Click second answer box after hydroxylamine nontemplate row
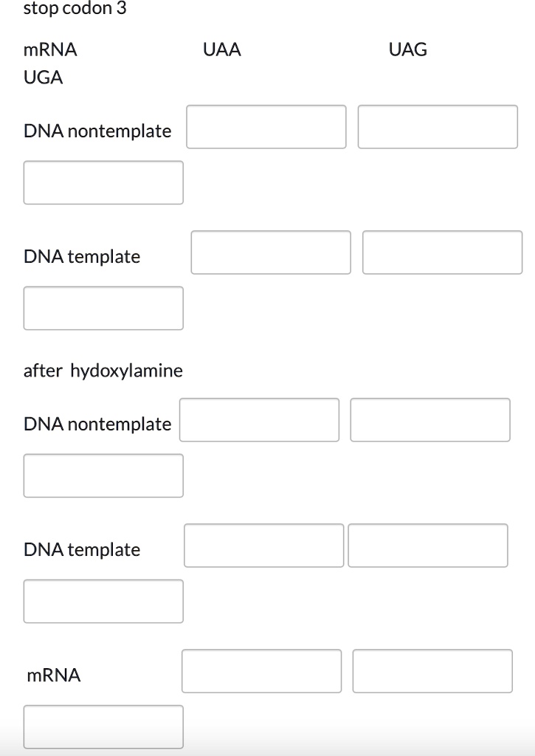Image resolution: width=535 pixels, height=756 pixels. pos(429,419)
